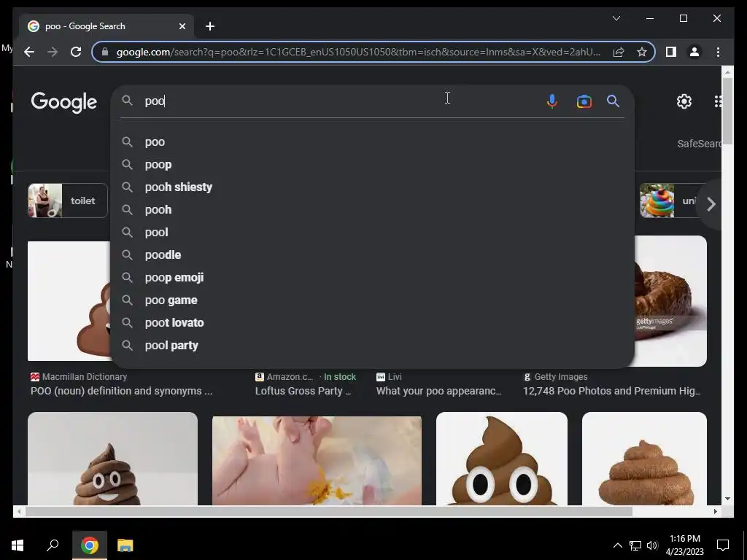Click the horizontal page scrollbar
This screenshot has height=560, width=747.
pos(329,511)
